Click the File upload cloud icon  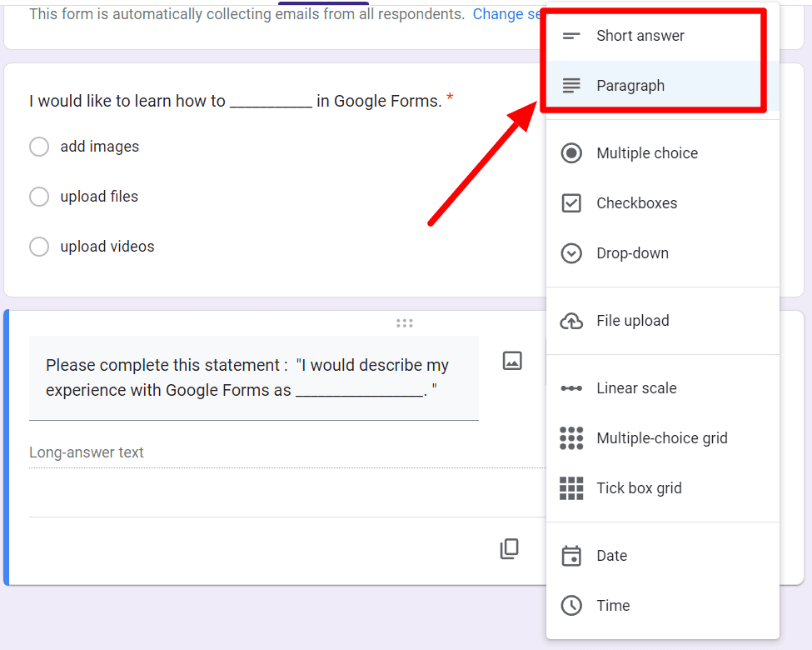coord(571,322)
